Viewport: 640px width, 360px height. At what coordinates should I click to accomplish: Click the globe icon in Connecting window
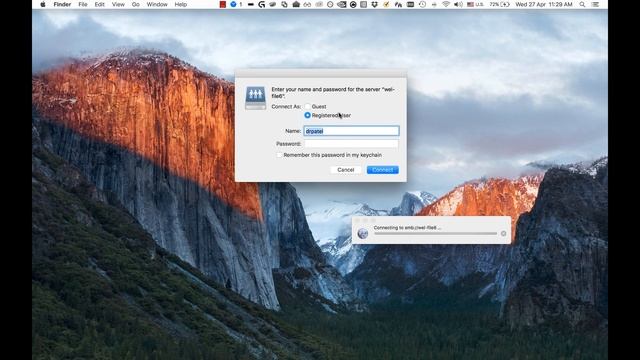(x=362, y=233)
